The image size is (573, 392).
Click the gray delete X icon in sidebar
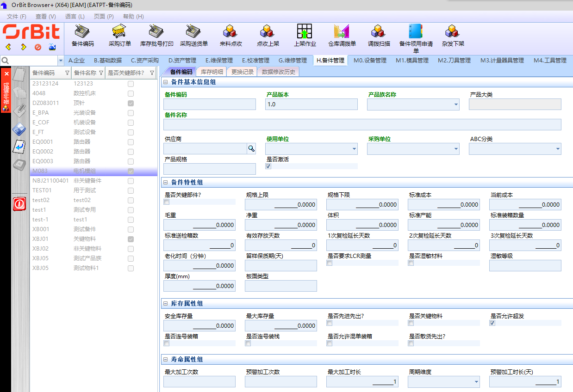[19, 164]
